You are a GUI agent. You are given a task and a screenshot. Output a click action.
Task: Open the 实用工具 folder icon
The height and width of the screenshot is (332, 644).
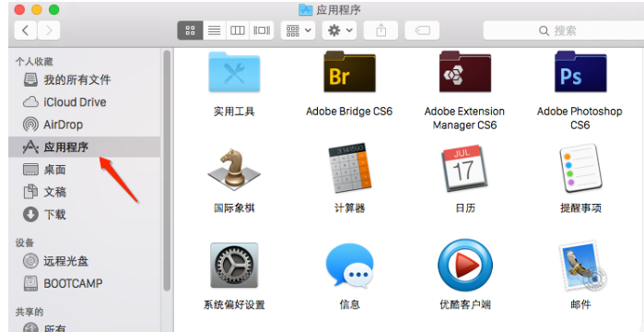point(234,72)
